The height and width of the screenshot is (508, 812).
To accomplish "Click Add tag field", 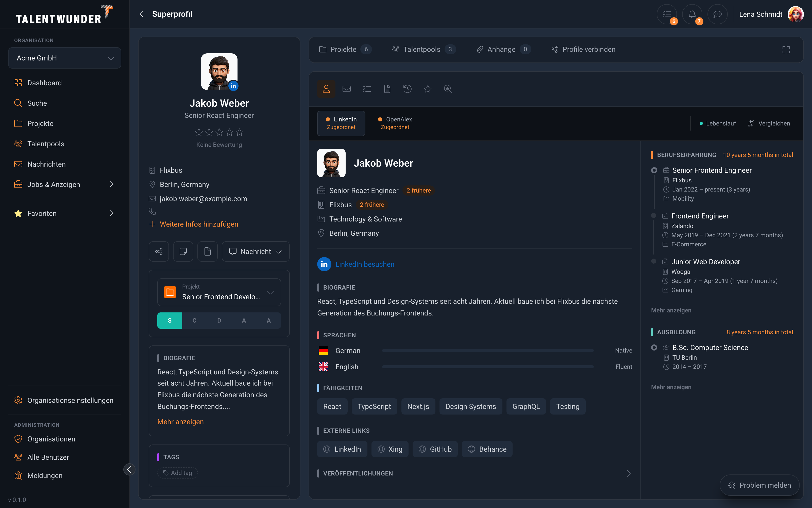I will coord(178,473).
